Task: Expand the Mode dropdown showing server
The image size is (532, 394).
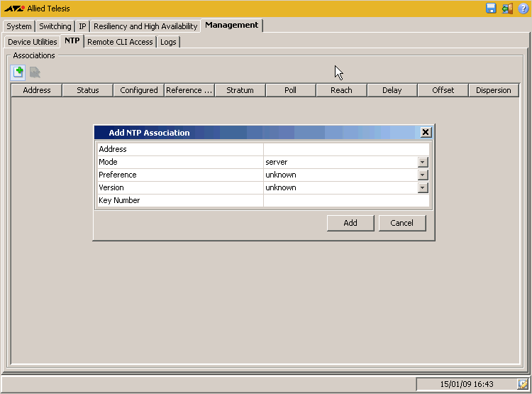Action: [423, 162]
